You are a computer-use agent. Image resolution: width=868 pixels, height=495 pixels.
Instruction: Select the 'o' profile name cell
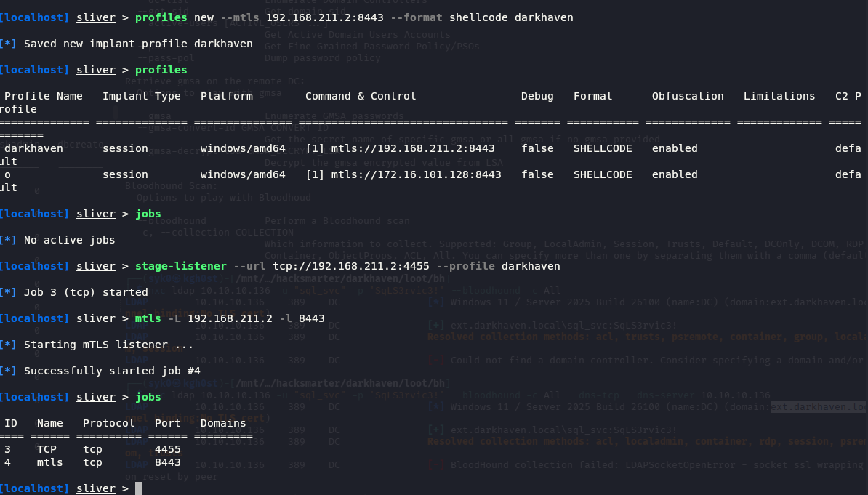click(x=7, y=174)
